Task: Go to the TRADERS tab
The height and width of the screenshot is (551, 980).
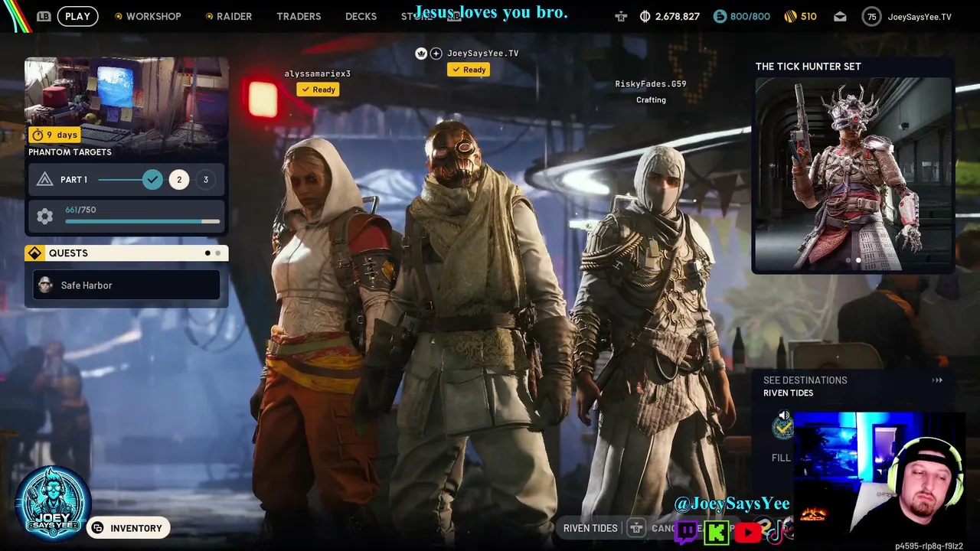Action: click(299, 16)
